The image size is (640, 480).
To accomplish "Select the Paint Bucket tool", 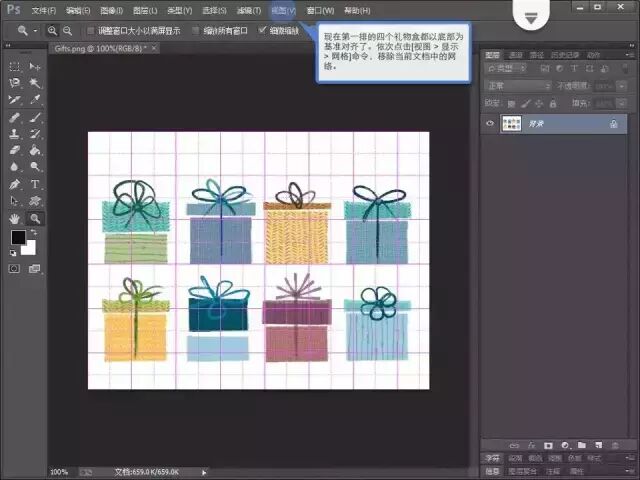I will click(x=35, y=150).
